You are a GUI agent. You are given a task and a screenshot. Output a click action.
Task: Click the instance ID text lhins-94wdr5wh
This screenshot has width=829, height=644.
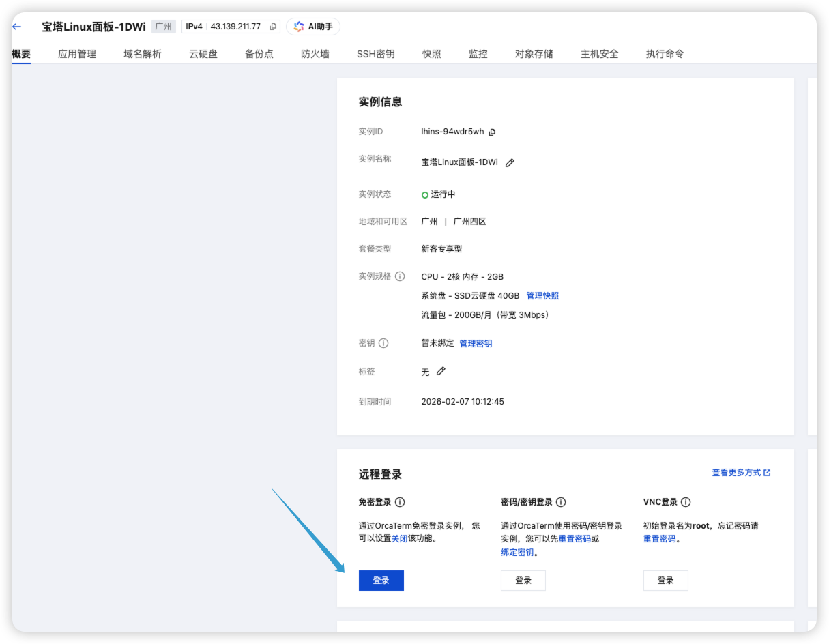pos(452,132)
